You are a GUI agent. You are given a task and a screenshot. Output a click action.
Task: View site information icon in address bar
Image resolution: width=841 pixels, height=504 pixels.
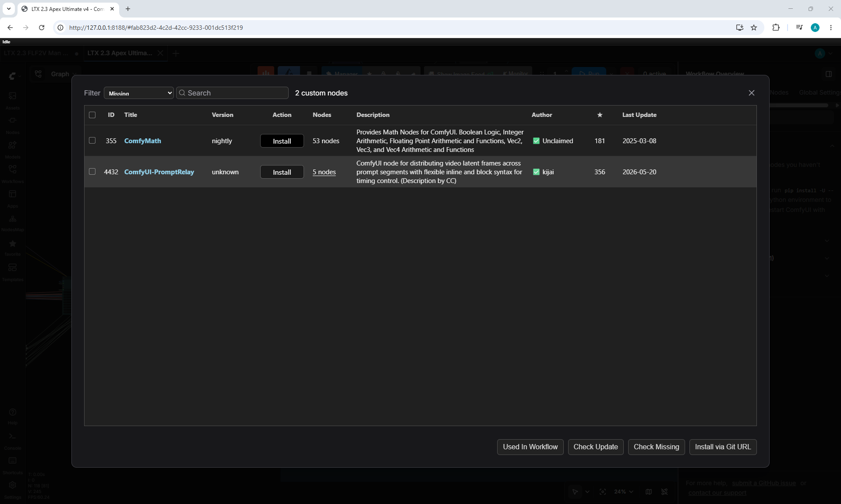[60, 28]
